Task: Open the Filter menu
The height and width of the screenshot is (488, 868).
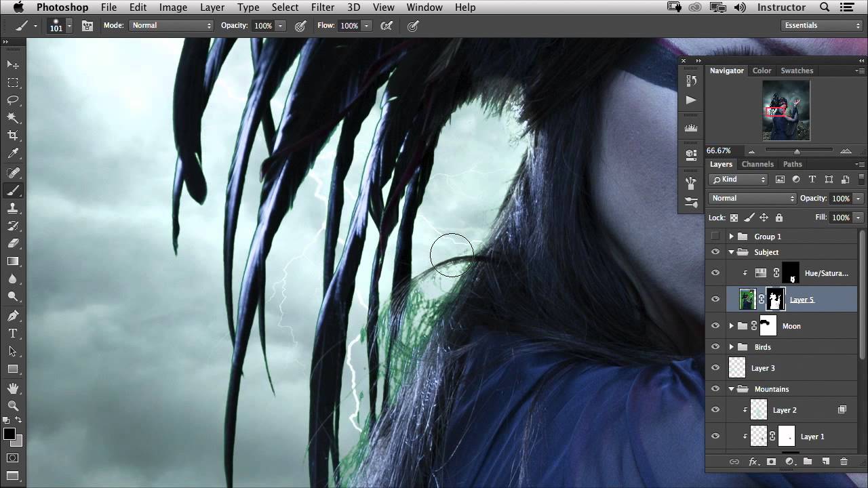Action: pyautogui.click(x=323, y=7)
